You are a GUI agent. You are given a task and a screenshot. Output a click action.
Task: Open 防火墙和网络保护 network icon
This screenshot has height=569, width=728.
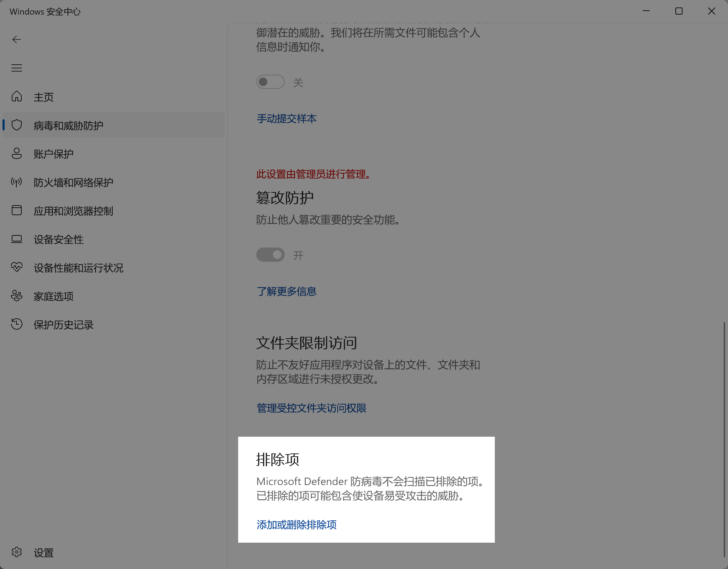16,182
